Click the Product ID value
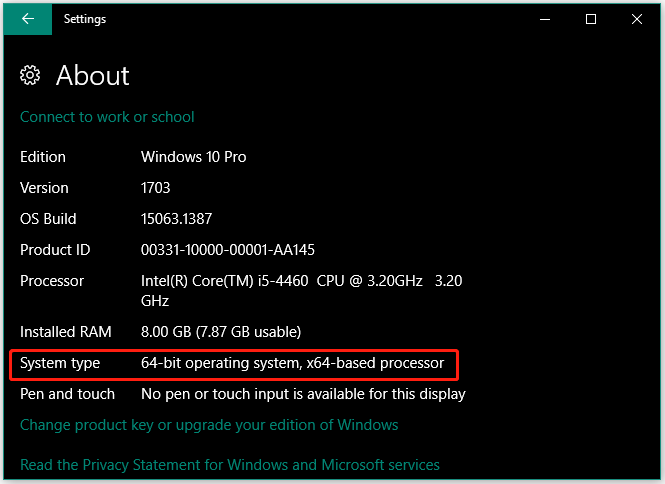This screenshot has height=484, width=665. click(228, 250)
